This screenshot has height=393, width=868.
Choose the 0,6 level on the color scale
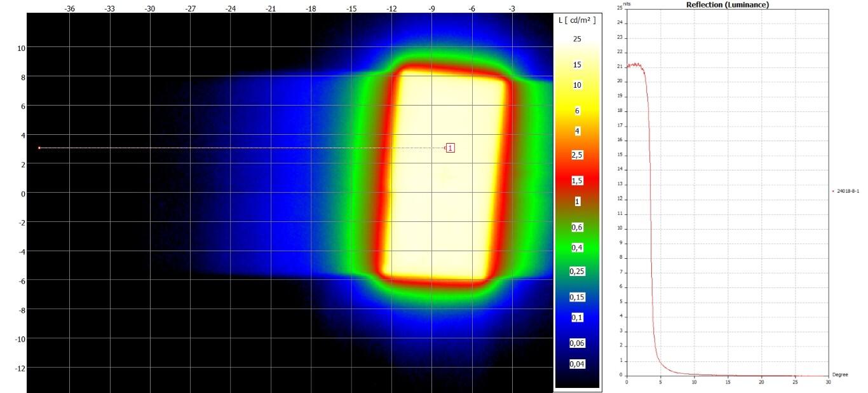coord(577,227)
